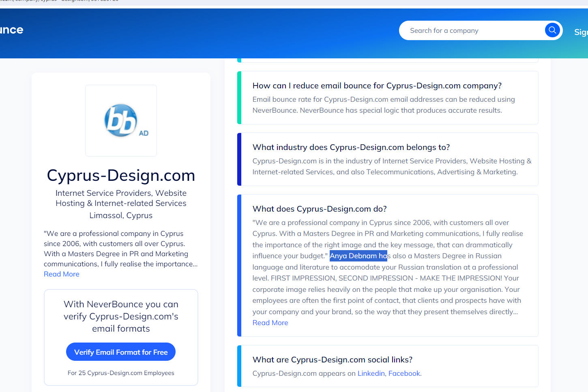Click the Cyprus-Design.com 'bb' logo image
Image resolution: width=588 pixels, height=392 pixels.
click(x=121, y=120)
